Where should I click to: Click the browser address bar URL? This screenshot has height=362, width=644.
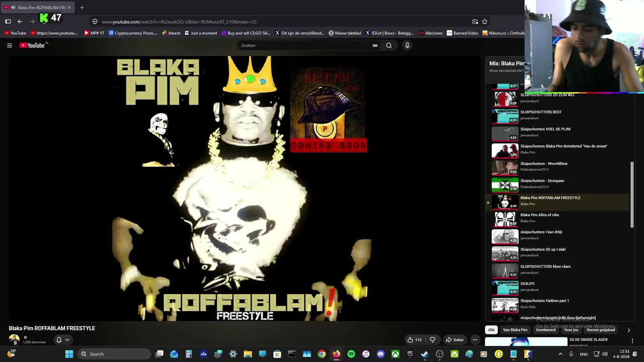point(179,22)
